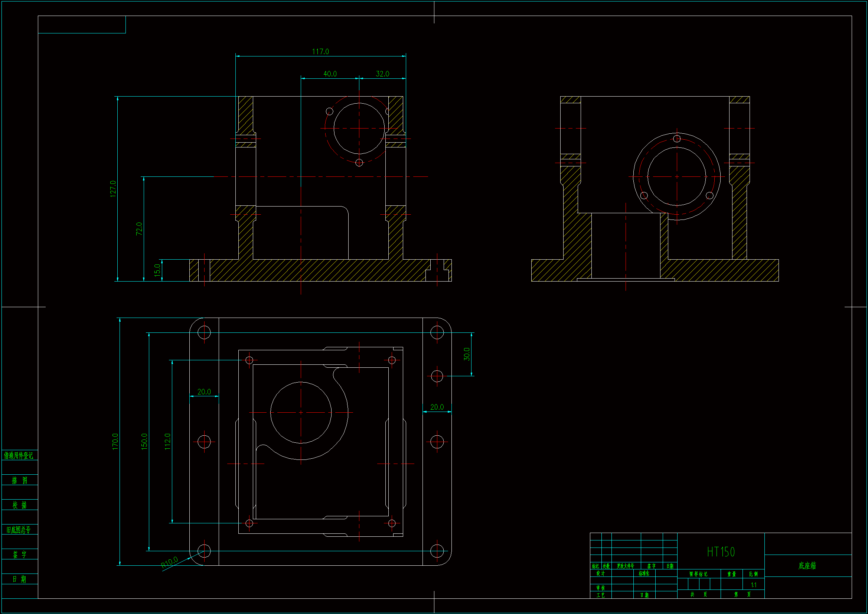Click the 旧底图总号 side strip label
This screenshot has width=868, height=614.
coord(19,530)
